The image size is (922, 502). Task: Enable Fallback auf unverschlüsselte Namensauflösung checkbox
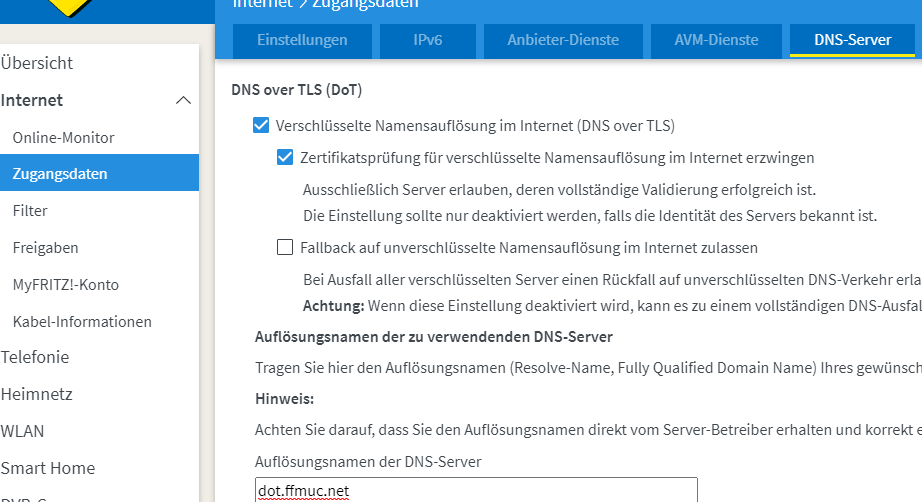tap(285, 247)
